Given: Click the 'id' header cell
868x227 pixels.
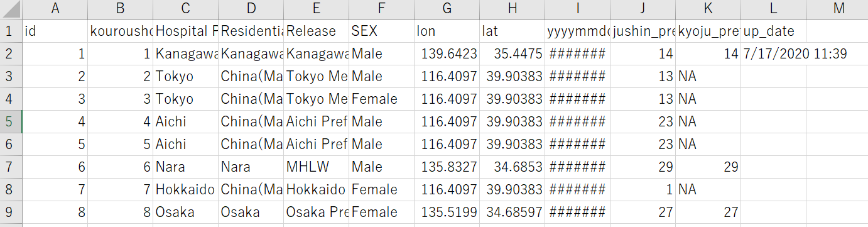Looking at the screenshot, I should 55,31.
